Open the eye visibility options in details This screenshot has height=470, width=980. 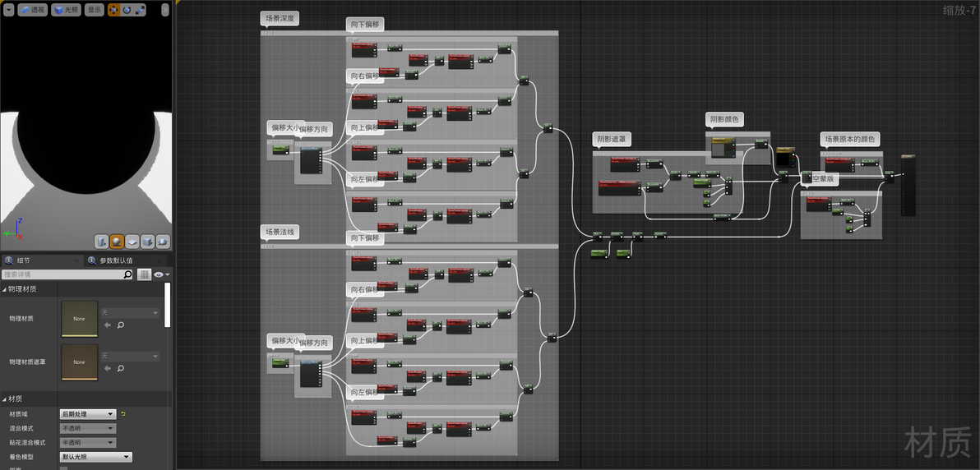coord(161,274)
